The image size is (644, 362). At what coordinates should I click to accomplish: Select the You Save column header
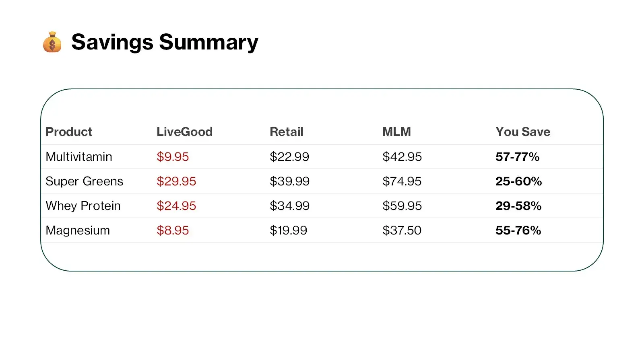click(522, 132)
